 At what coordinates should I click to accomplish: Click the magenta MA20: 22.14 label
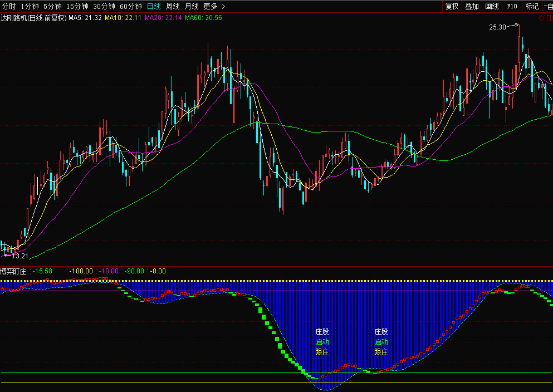tap(163, 18)
